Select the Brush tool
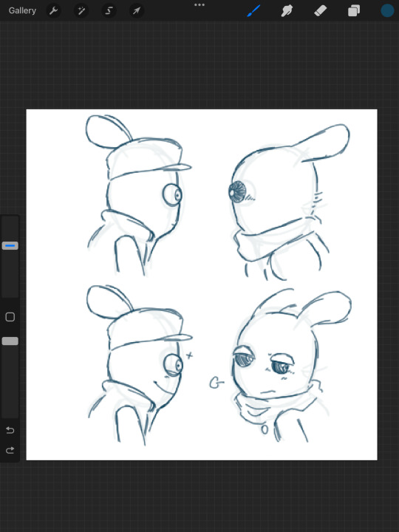Viewport: 399px width, 532px height. 253,10
